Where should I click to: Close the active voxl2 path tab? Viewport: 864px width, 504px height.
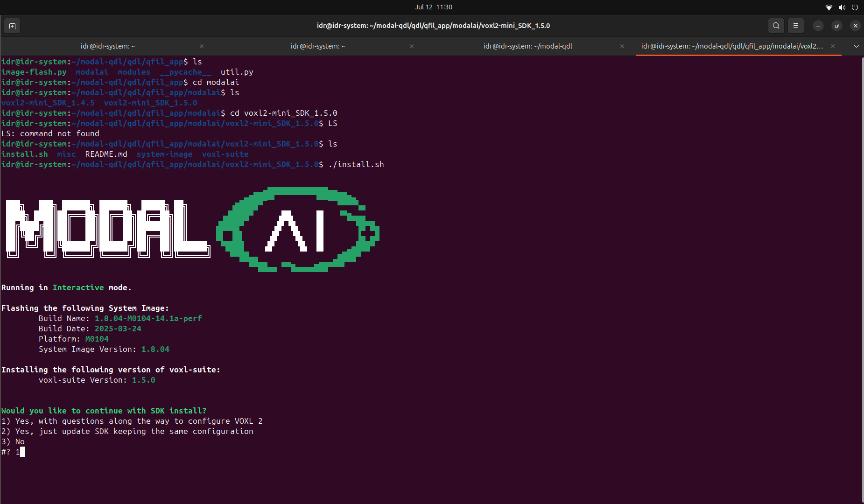point(833,46)
